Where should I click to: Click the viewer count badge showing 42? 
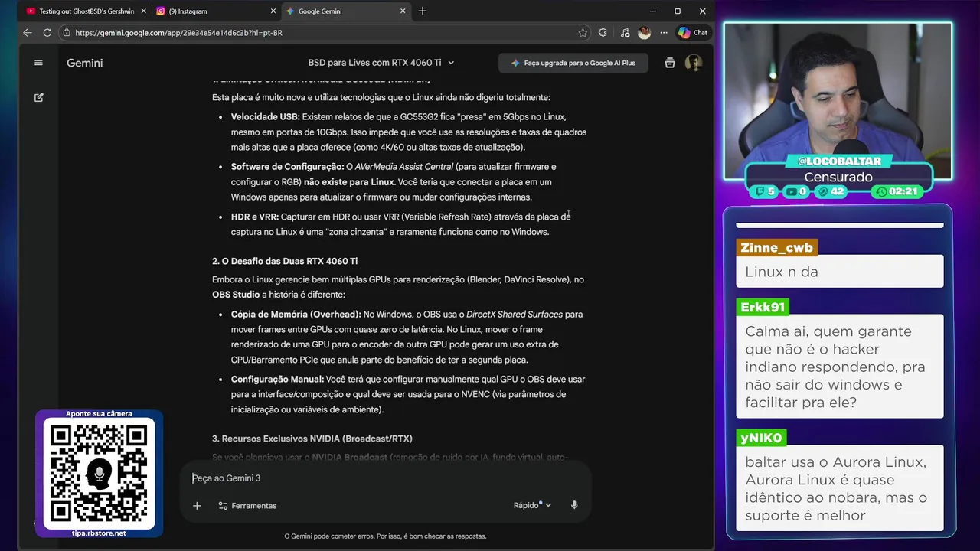(831, 191)
